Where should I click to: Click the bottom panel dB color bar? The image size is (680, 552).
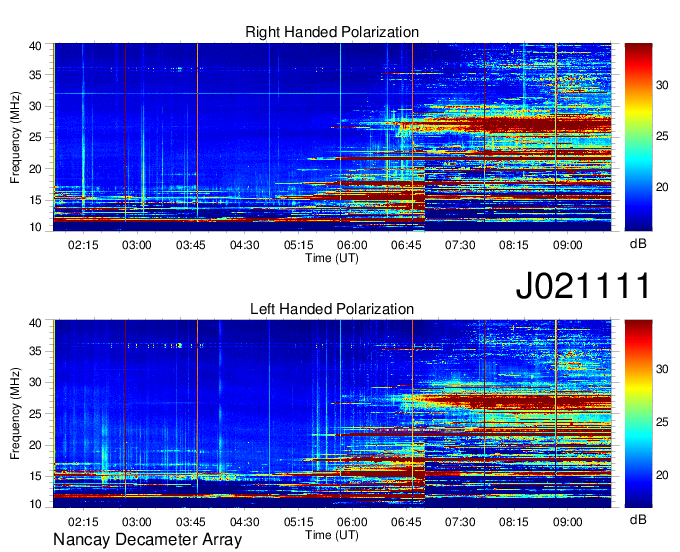pyautogui.click(x=638, y=414)
